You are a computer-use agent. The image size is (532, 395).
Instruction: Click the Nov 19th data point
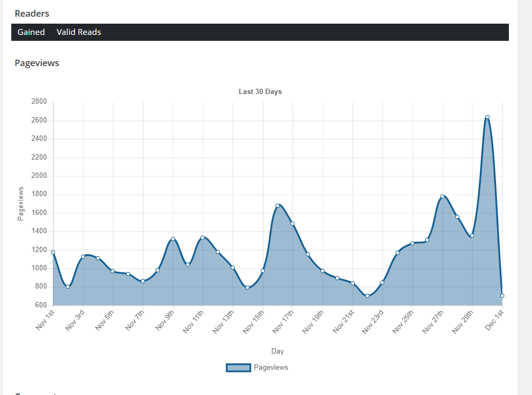coord(322,271)
